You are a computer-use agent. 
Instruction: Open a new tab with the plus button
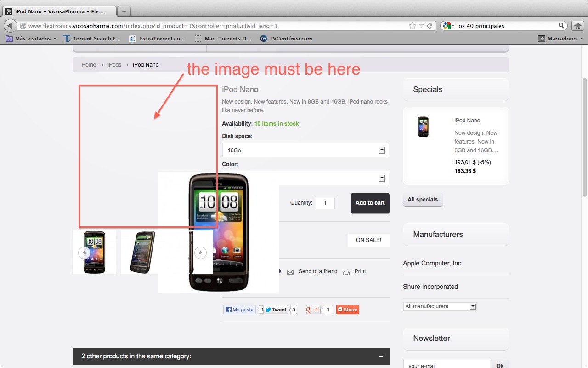click(x=124, y=11)
